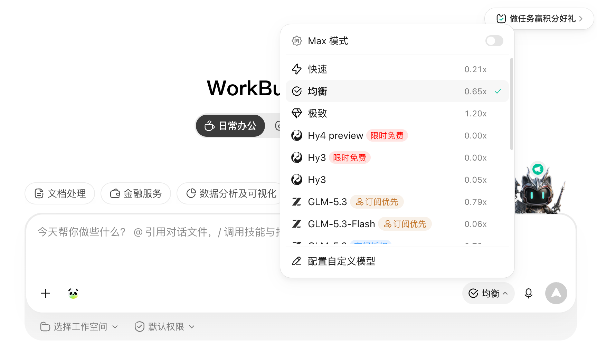This screenshot has height=364, width=597.
Task: Expand the 默认权限 dropdown
Action: (165, 326)
